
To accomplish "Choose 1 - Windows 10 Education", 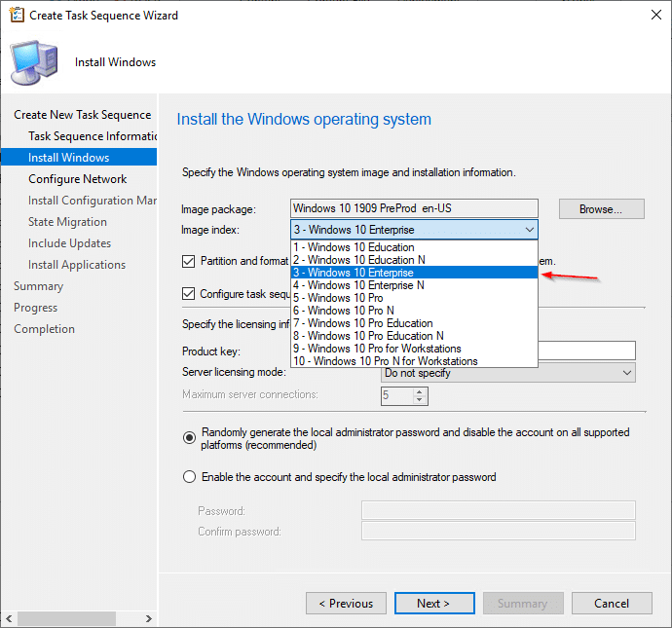I will [414, 247].
